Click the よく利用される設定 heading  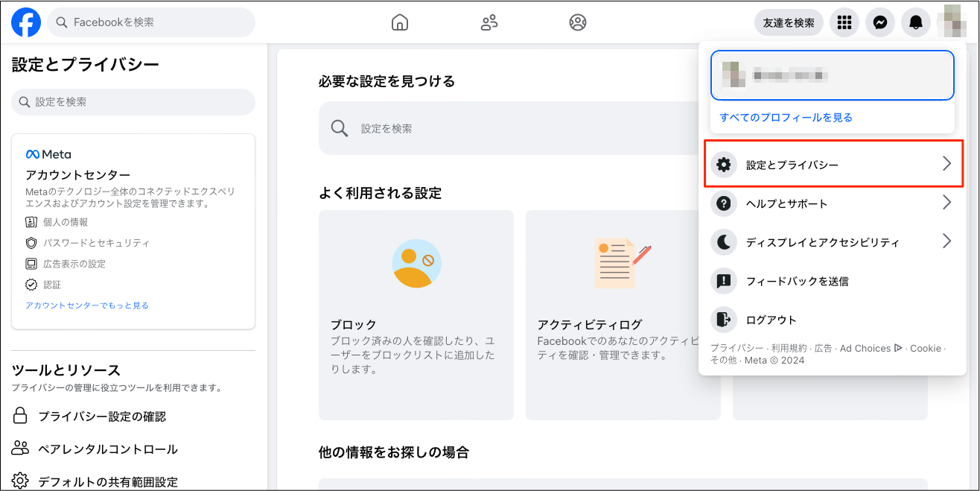(380, 194)
